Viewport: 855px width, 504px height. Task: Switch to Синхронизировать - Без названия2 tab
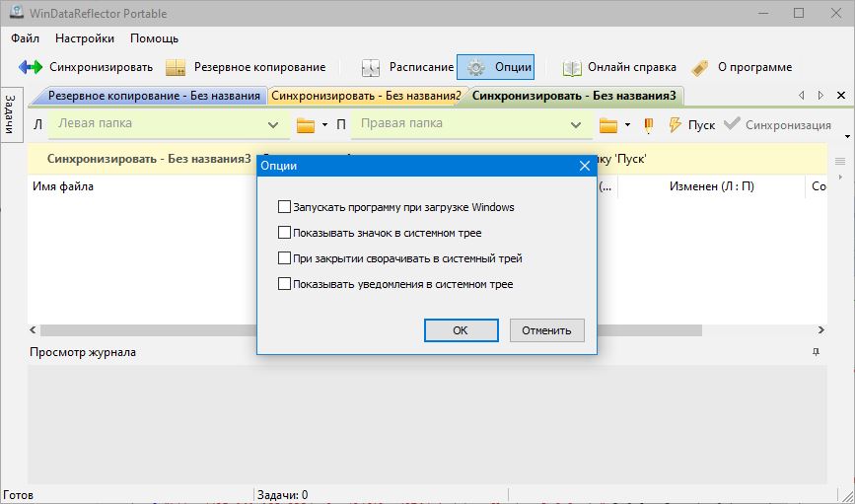click(x=366, y=96)
